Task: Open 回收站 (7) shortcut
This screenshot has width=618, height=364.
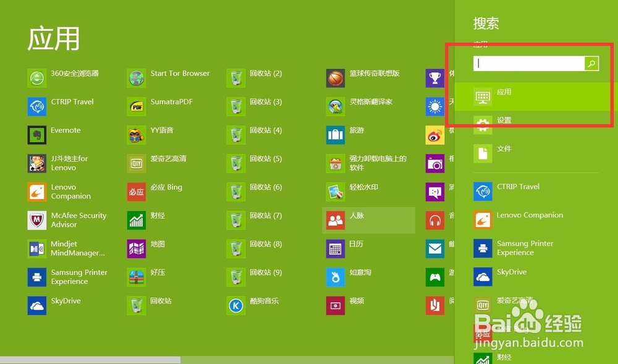Action: click(x=254, y=220)
